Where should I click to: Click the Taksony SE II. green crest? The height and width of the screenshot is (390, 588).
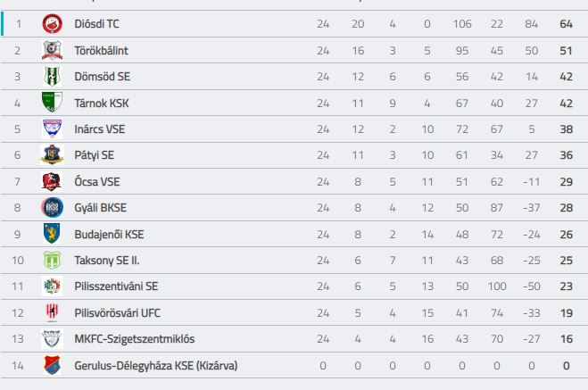(52, 261)
